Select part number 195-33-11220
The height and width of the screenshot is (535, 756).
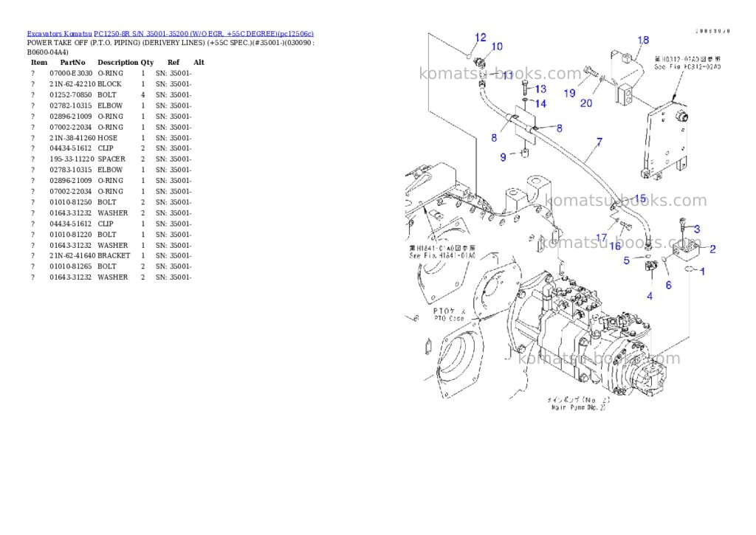point(72,159)
